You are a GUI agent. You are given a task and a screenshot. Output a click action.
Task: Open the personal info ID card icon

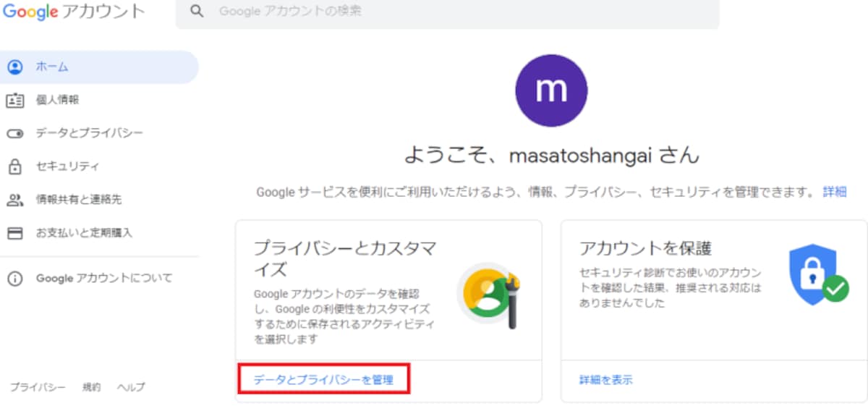tap(14, 101)
